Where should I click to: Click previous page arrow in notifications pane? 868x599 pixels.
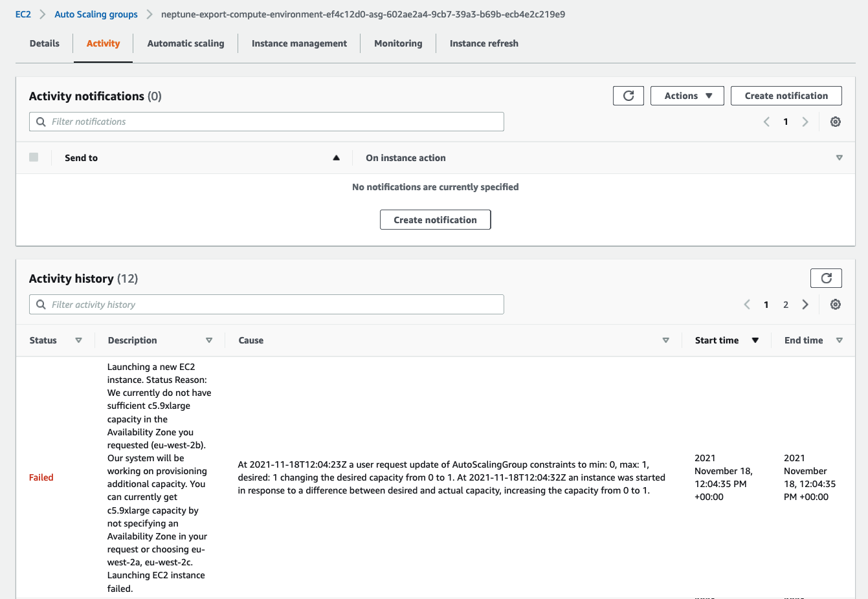coord(766,121)
